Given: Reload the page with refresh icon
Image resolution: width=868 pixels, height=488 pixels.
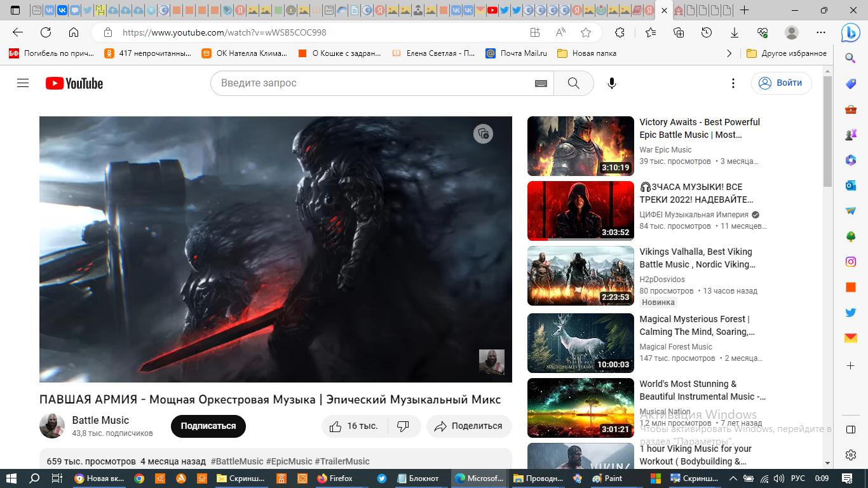Looking at the screenshot, I should click(x=46, y=32).
